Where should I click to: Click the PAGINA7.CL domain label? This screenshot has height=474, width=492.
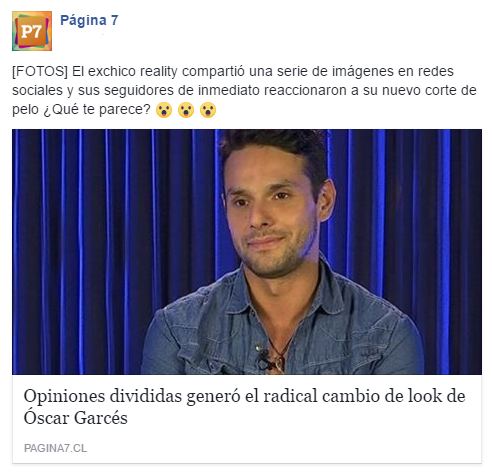(55, 448)
